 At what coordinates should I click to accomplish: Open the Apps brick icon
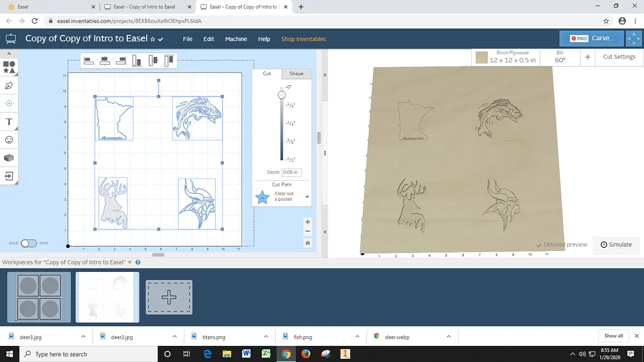tap(9, 158)
